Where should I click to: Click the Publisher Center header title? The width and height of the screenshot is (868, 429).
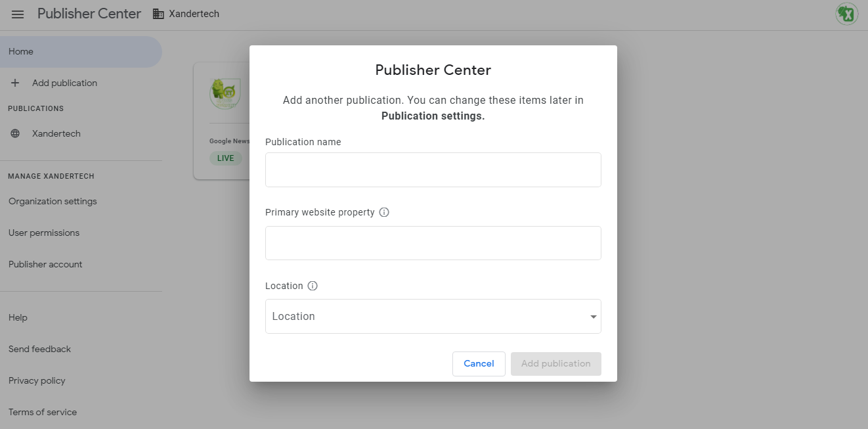point(89,14)
